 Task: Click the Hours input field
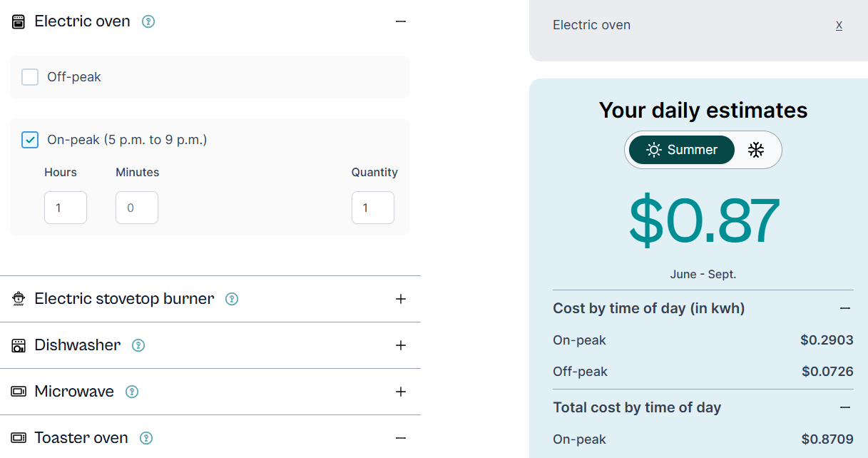click(x=66, y=208)
